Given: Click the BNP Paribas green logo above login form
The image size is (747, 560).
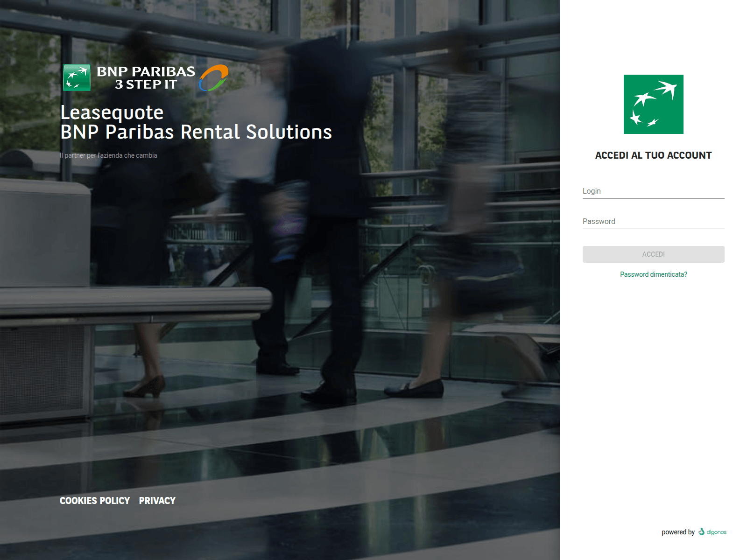Looking at the screenshot, I should click(x=653, y=104).
